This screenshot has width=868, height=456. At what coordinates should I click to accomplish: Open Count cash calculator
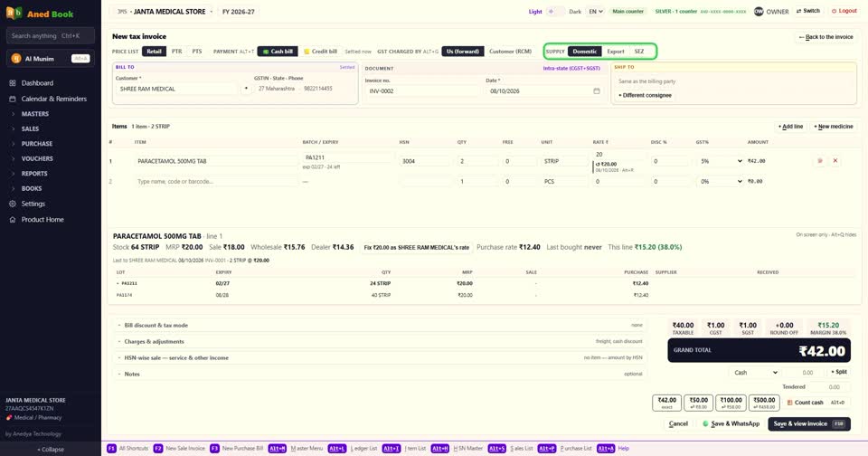pyautogui.click(x=816, y=403)
